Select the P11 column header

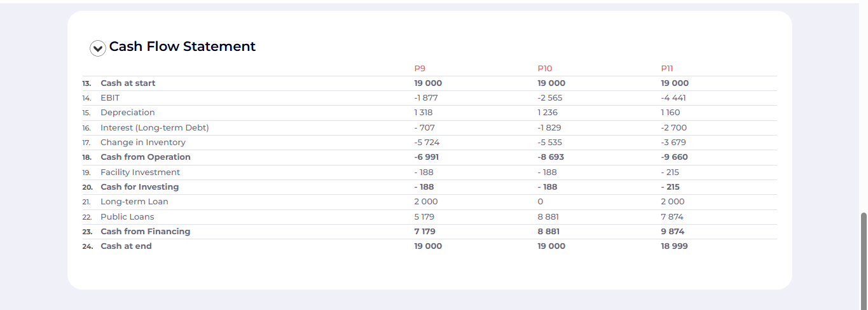pyautogui.click(x=667, y=69)
